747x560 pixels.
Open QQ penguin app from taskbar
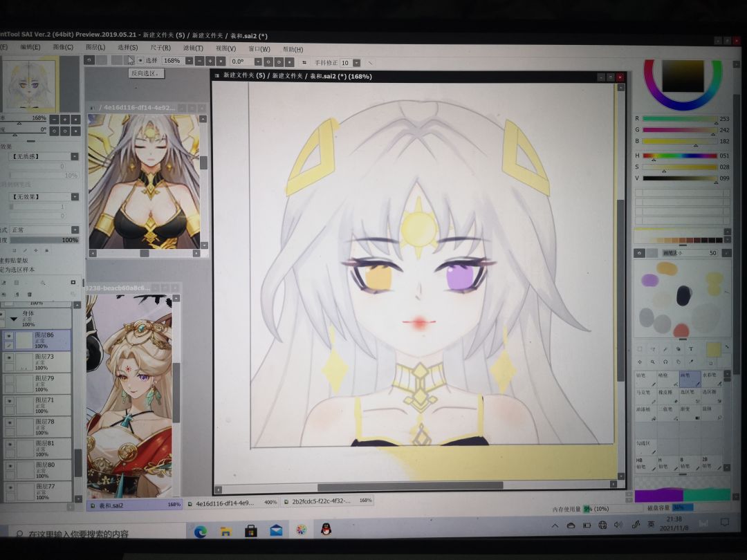click(326, 530)
